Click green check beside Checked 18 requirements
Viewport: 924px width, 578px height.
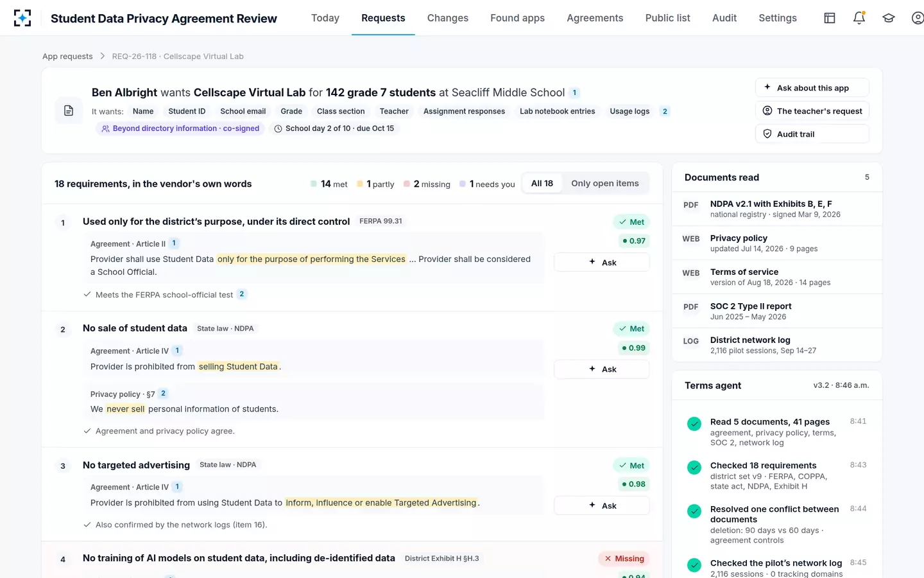tap(694, 468)
